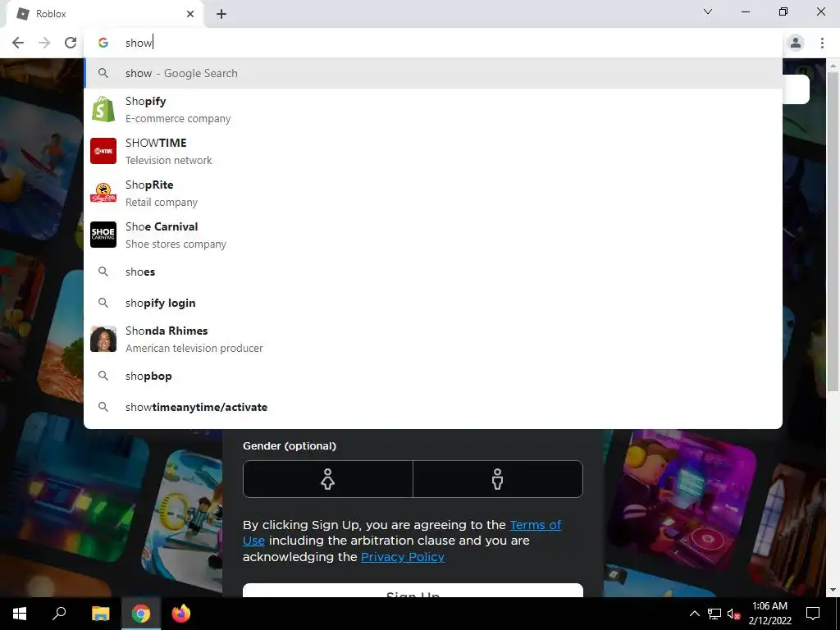Click the SHOWTIME red logo icon
Screen dimensions: 840x630
tap(103, 151)
